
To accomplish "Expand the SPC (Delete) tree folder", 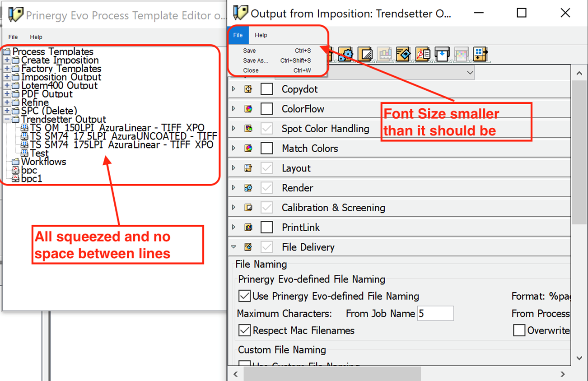I will [7, 111].
